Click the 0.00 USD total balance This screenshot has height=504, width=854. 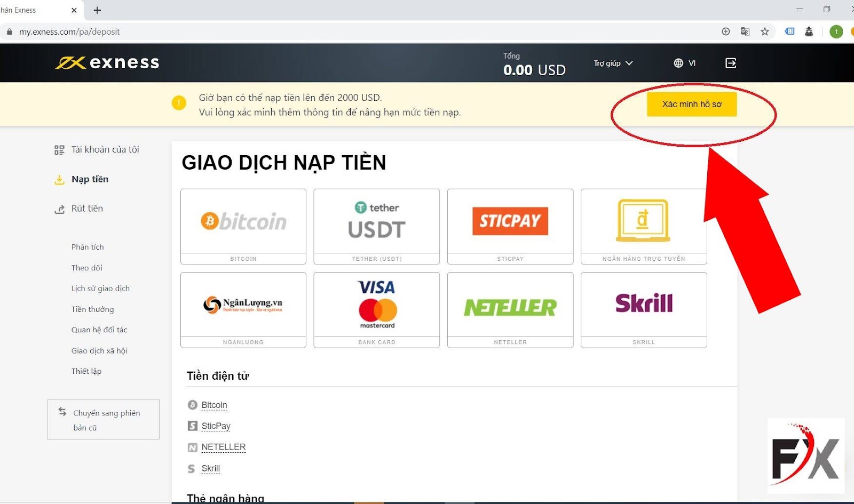coord(534,70)
